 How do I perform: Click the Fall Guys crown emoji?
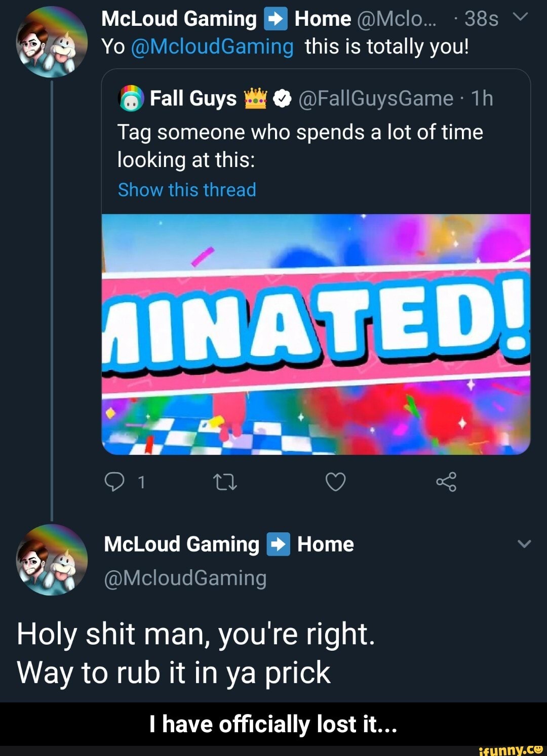click(255, 98)
